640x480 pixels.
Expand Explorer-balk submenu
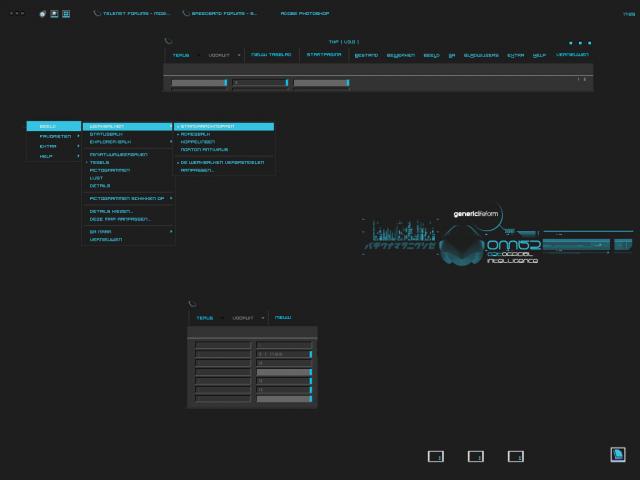(x=128, y=142)
